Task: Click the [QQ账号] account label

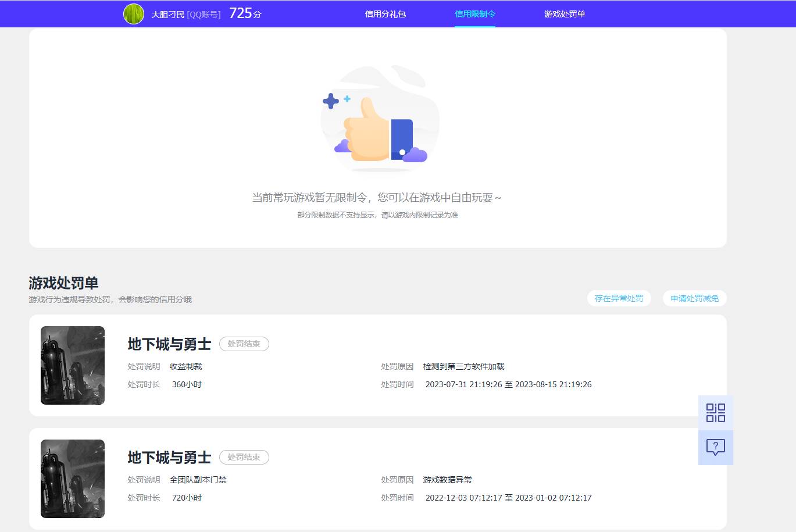Action: point(202,14)
